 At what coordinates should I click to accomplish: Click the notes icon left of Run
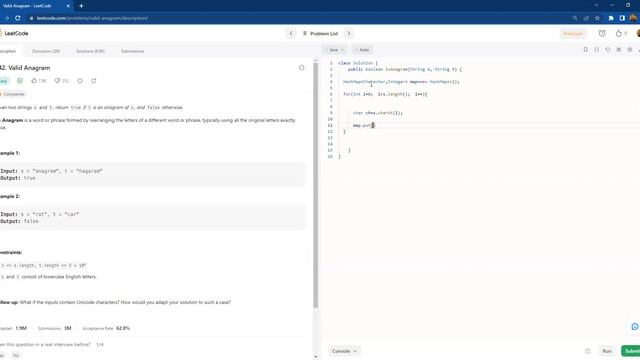coord(587,351)
